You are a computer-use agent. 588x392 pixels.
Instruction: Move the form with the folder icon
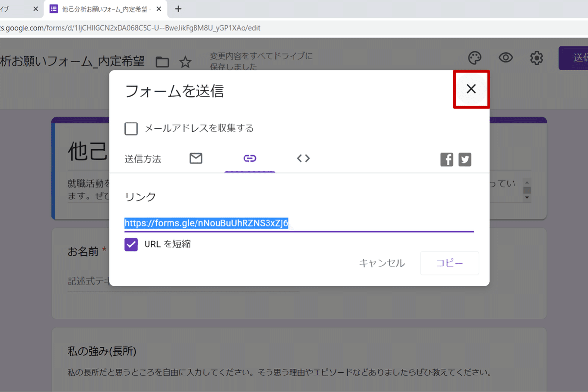(x=162, y=62)
